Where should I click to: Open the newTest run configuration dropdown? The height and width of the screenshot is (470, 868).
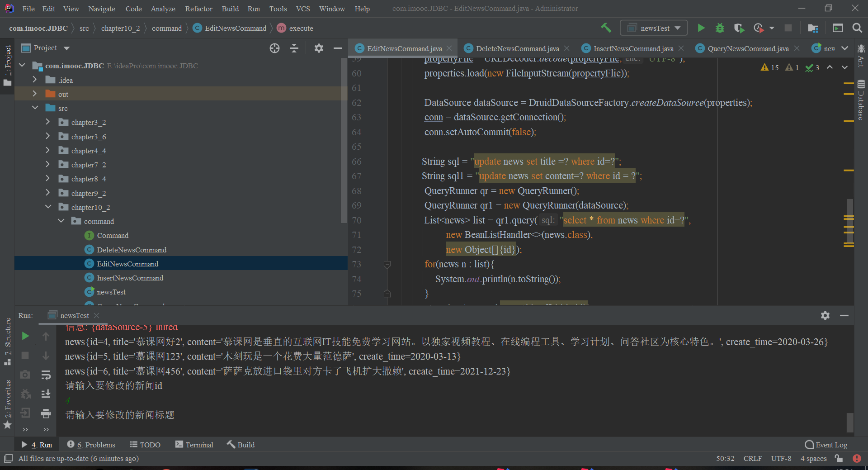(653, 28)
